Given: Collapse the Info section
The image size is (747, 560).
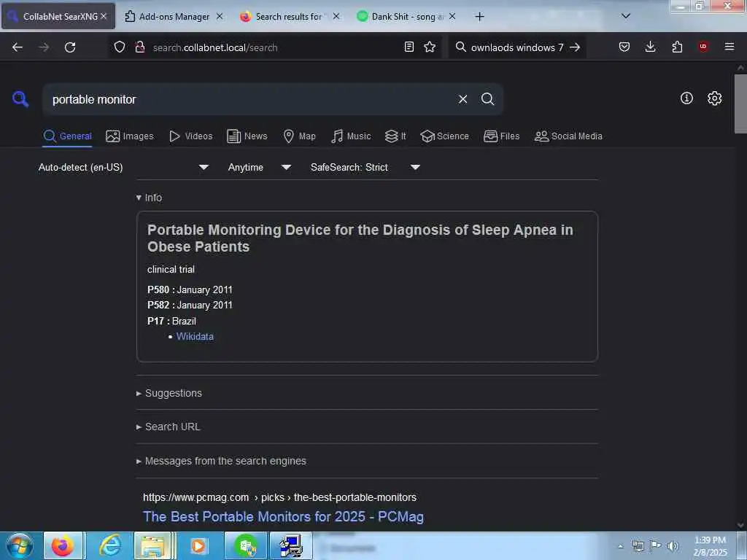Looking at the screenshot, I should (x=149, y=198).
